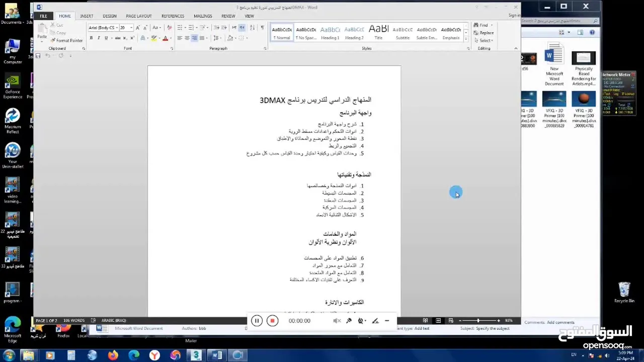Screen dimensions: 644x362
Task: Open the Select dropdown in Editing group
Action: (483, 40)
